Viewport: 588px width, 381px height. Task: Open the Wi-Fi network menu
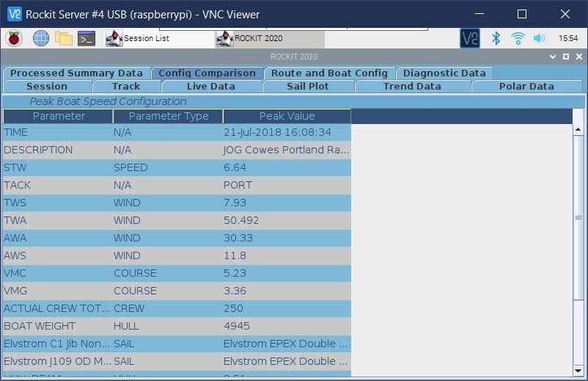click(518, 38)
